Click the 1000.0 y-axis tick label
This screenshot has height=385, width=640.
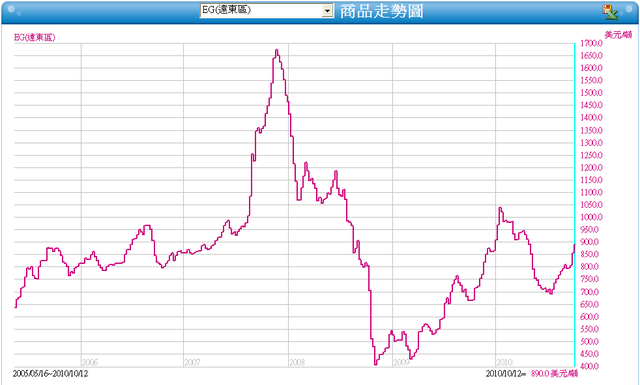tap(591, 217)
